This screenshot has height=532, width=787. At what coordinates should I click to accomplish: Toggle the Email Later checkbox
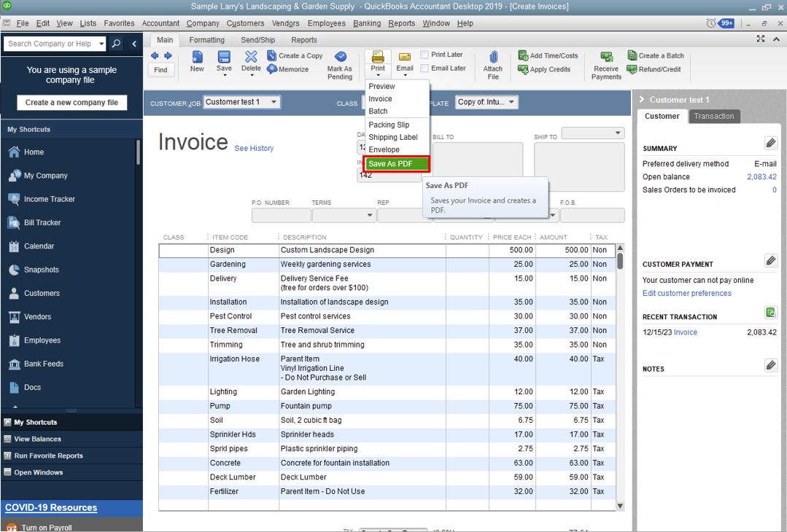424,69
